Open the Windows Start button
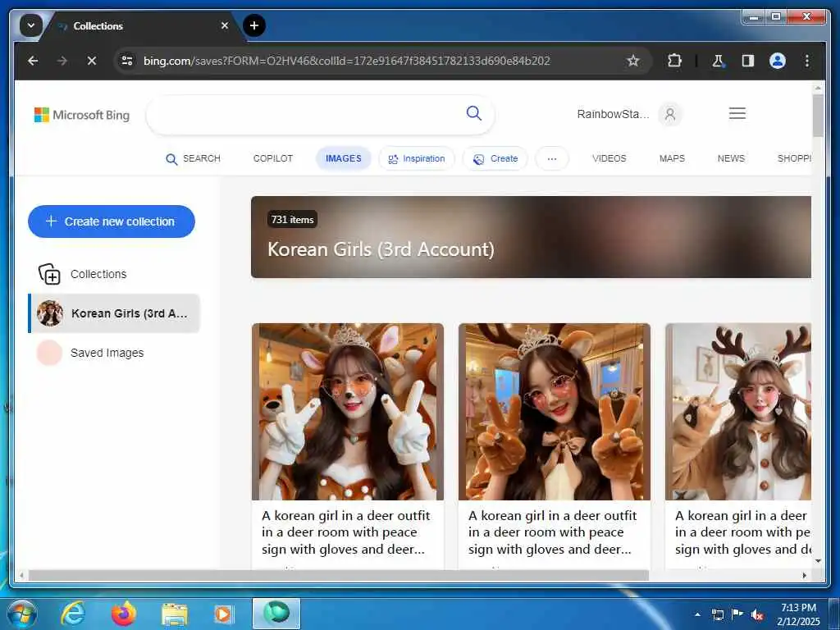Screen dimensions: 840x630 point(22,614)
